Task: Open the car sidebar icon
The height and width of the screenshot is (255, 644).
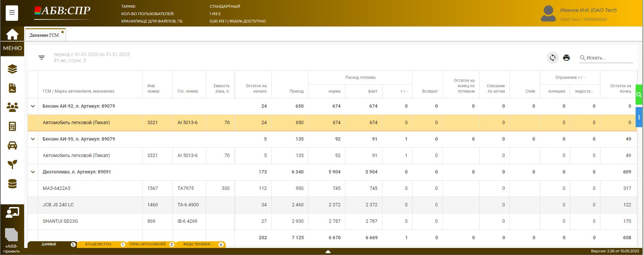Action: pos(12,145)
